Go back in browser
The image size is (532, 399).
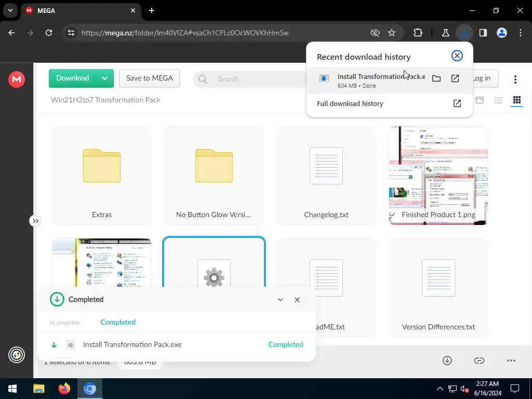click(11, 33)
